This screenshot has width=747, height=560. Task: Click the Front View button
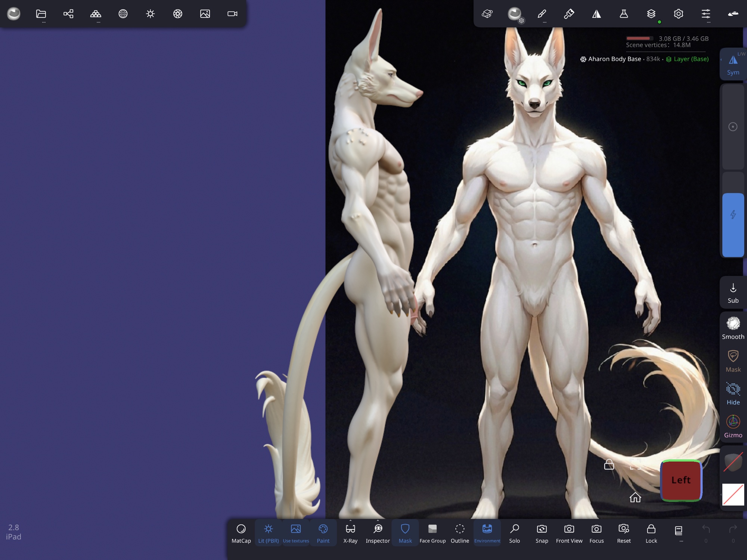click(x=569, y=533)
